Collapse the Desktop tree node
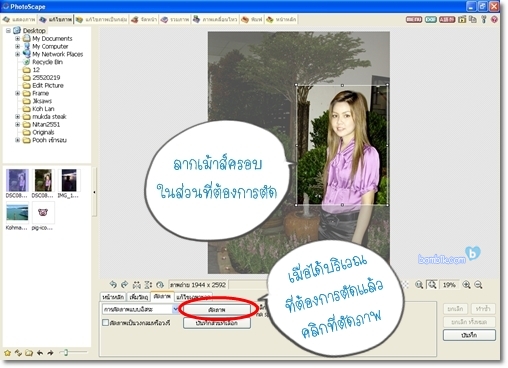 (x=8, y=31)
